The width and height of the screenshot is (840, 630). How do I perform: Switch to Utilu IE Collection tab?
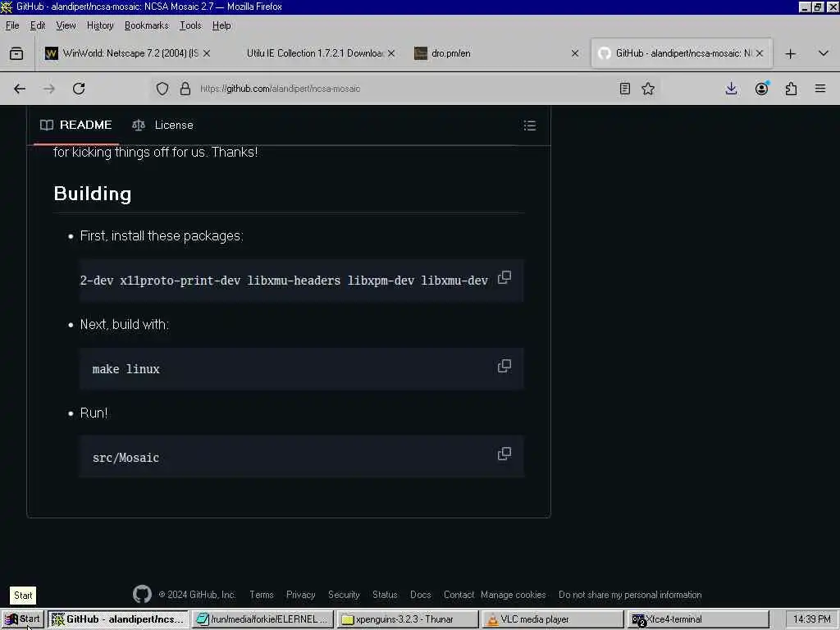[313, 53]
